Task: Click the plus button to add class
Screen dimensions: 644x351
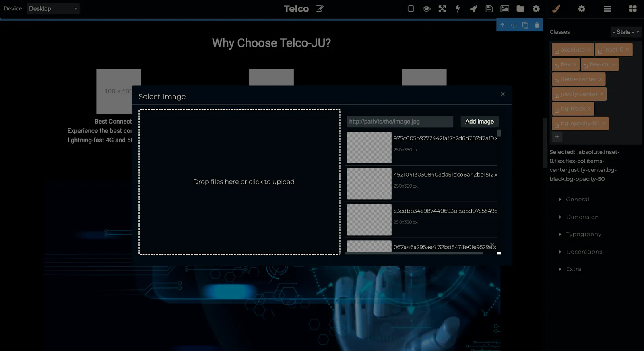Action: click(557, 137)
